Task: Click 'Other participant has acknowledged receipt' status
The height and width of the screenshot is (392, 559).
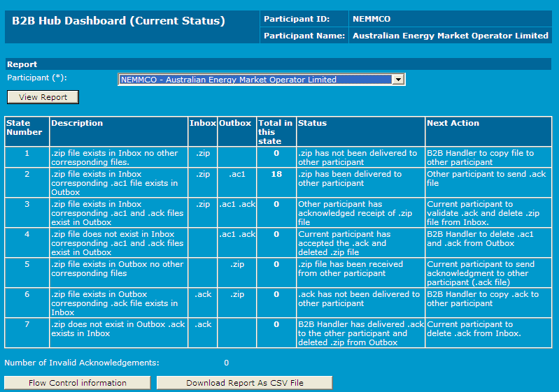Action: (355, 213)
